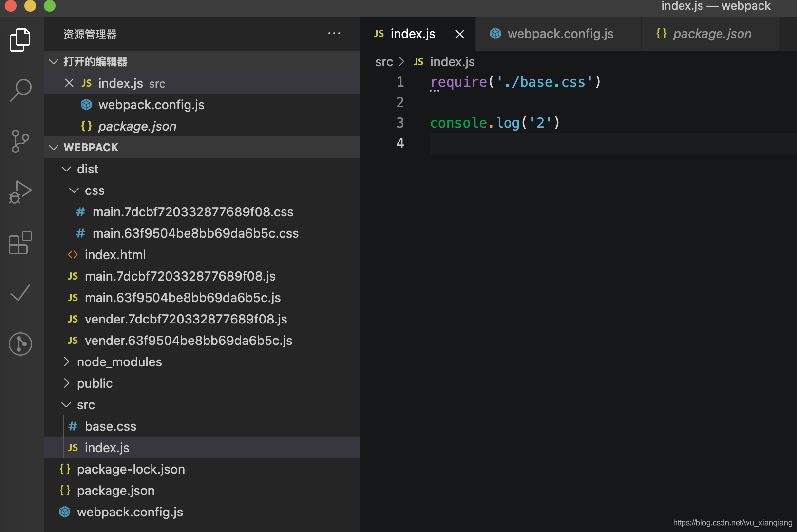
Task: Close the index.js editor tab
Action: (x=459, y=34)
